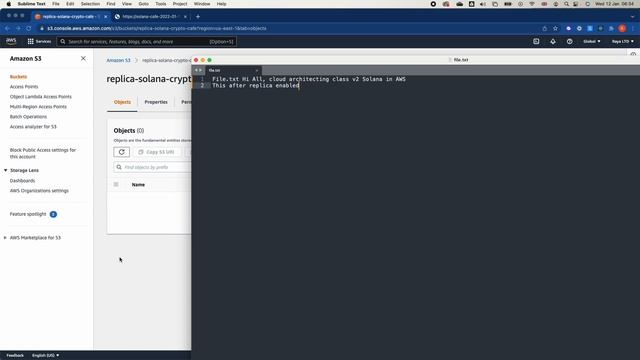
Task: Open the Wi-Fi status menu
Action: [x=532, y=4]
